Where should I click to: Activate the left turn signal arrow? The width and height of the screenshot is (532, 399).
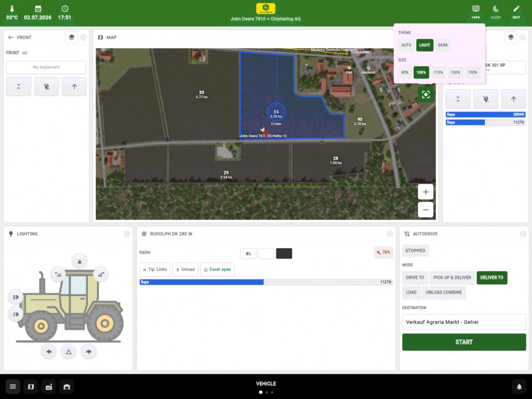pos(49,352)
